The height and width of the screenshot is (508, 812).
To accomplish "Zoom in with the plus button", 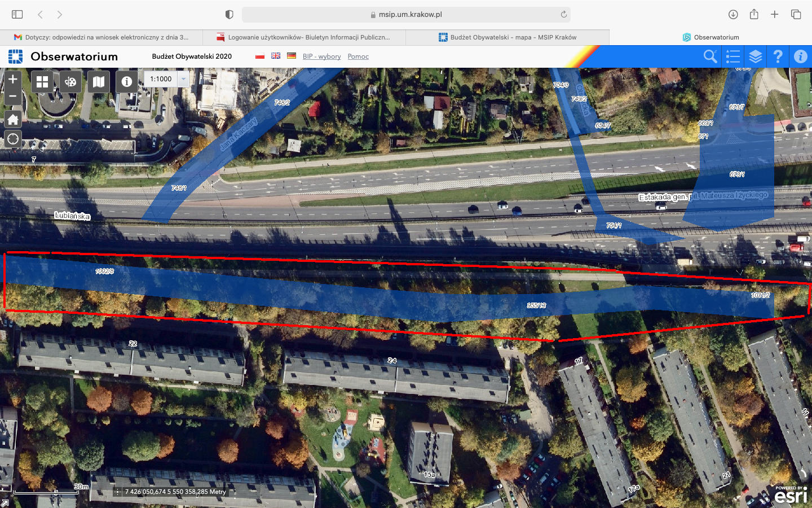I will [13, 80].
